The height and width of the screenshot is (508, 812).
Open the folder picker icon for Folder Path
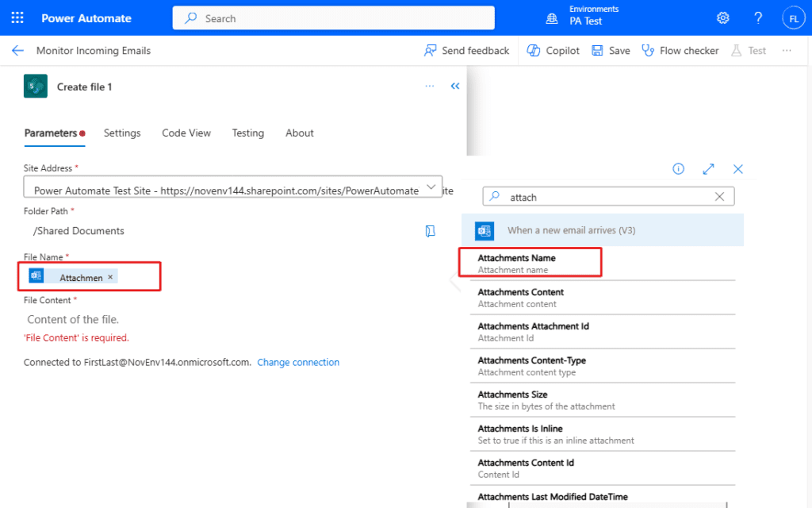point(430,231)
